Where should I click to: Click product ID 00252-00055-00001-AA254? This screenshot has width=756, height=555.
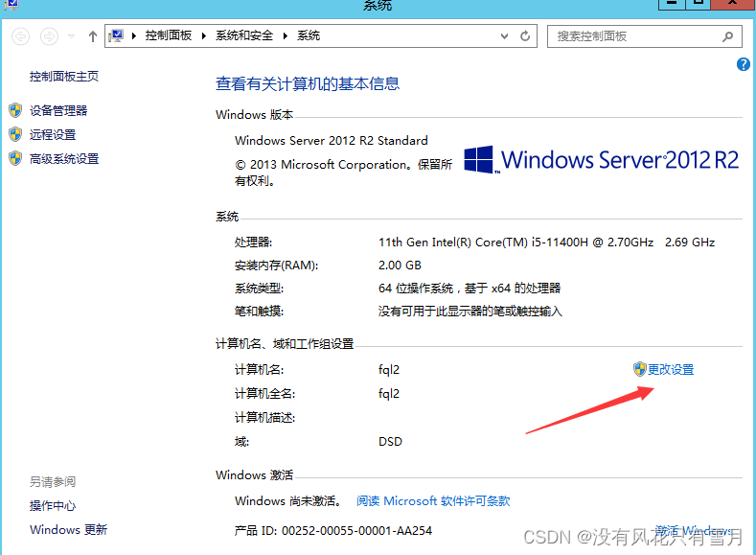[x=356, y=531]
